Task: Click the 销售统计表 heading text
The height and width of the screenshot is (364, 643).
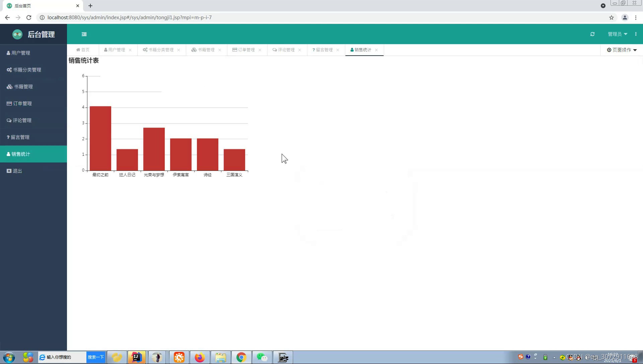Action: (x=84, y=61)
